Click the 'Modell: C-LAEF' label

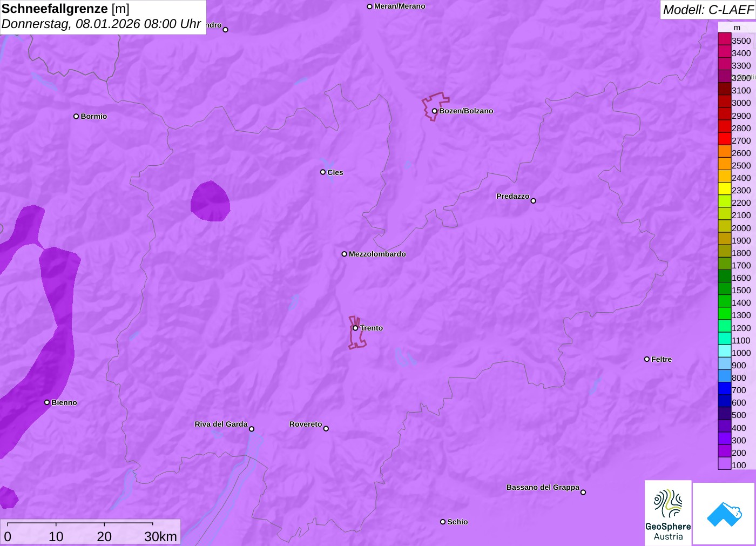(708, 10)
